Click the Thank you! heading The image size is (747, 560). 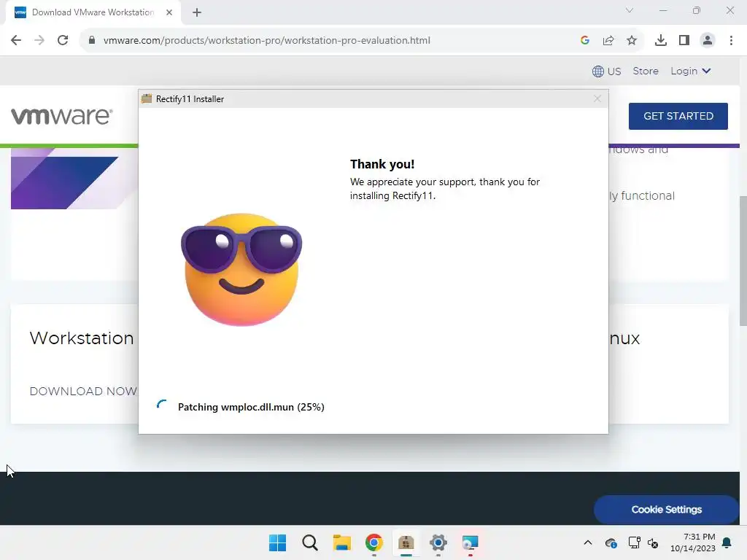[382, 164]
